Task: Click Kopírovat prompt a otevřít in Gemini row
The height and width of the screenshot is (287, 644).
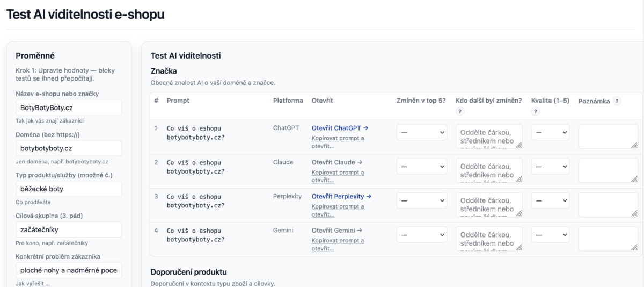Action: pyautogui.click(x=338, y=245)
